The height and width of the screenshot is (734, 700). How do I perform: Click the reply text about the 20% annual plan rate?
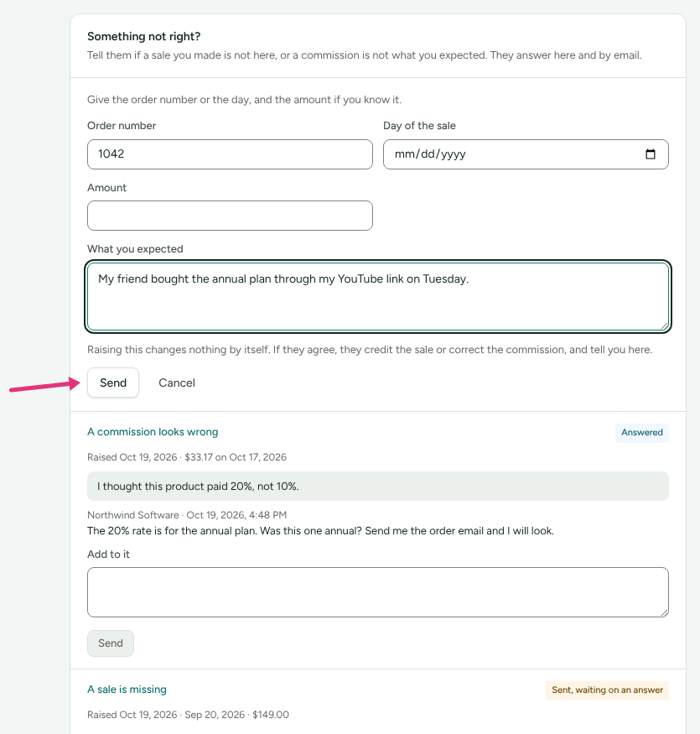point(320,531)
